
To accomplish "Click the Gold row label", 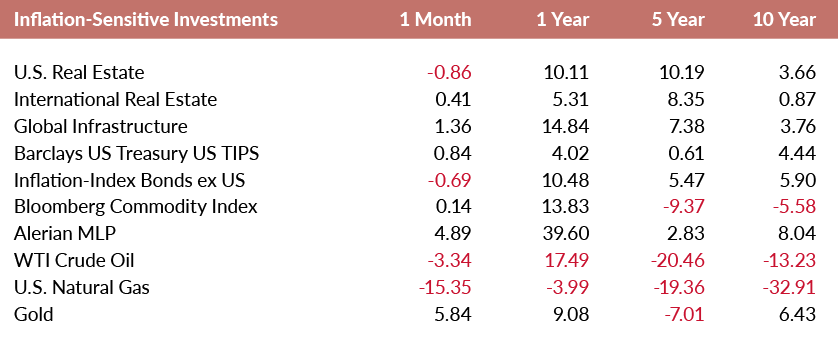I will [34, 314].
